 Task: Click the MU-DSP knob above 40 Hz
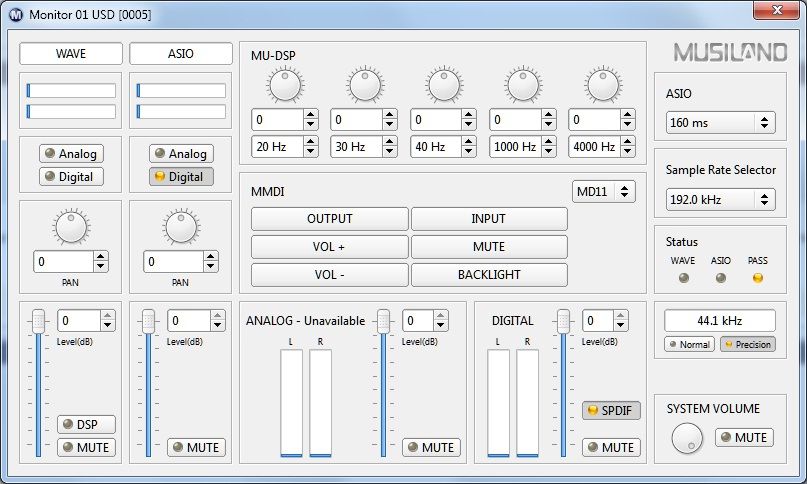[444, 87]
